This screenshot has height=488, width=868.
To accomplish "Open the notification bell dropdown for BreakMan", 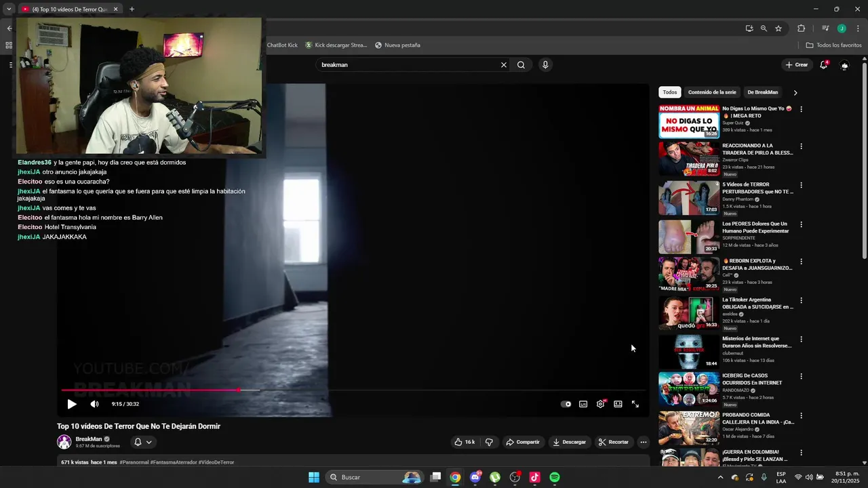I will [x=143, y=442].
